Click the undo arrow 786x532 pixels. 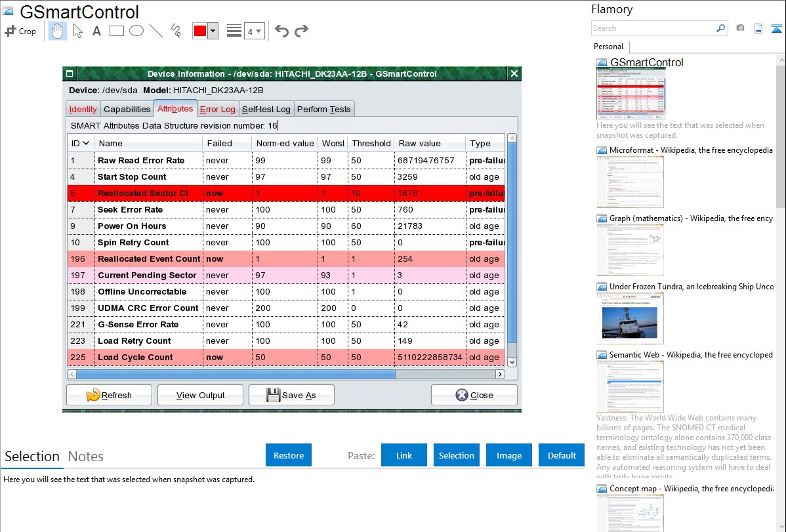[x=281, y=31]
